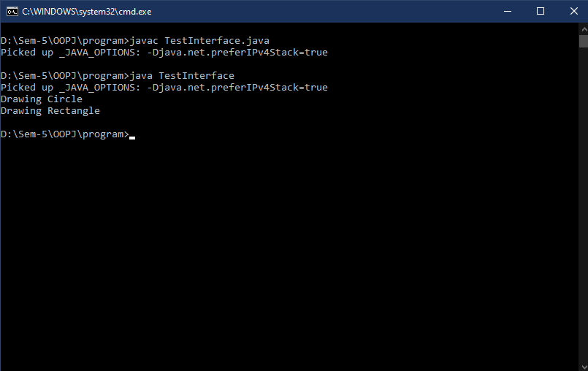This screenshot has width=588, height=371.
Task: Click the first Picked up _JAVA_OPTIONS message
Action: click(x=164, y=52)
